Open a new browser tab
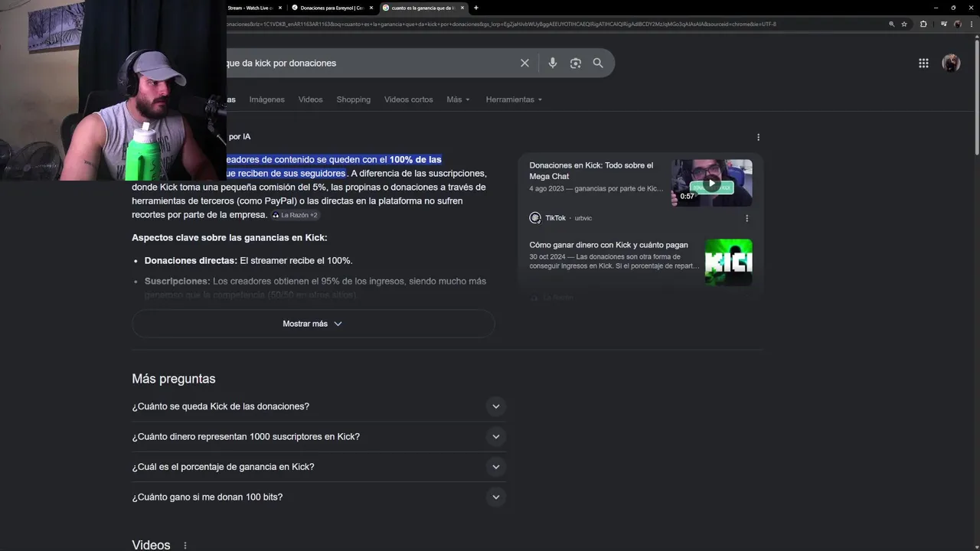This screenshot has width=980, height=551. click(x=476, y=8)
